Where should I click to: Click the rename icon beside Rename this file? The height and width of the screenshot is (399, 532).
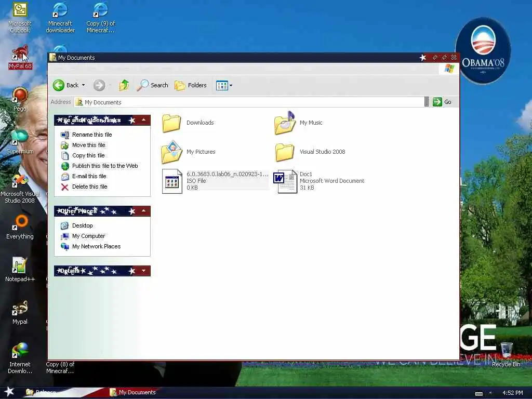(x=65, y=135)
